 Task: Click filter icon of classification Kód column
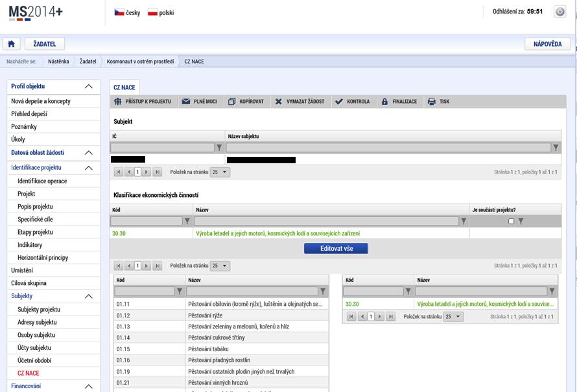[x=187, y=221]
